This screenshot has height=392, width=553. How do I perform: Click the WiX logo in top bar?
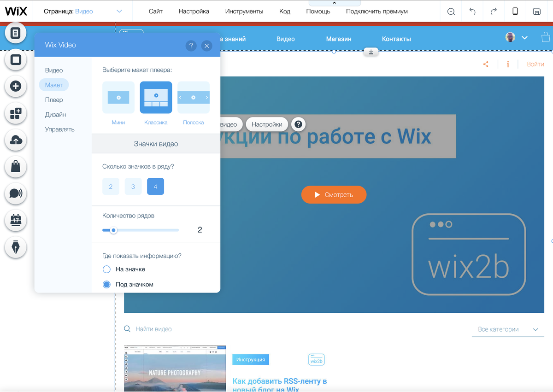pos(16,11)
